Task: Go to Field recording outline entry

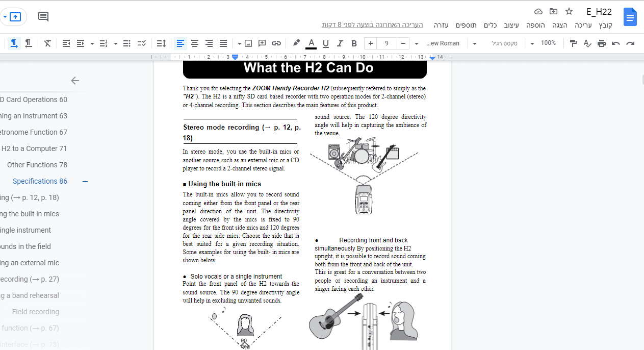Action: [36, 312]
